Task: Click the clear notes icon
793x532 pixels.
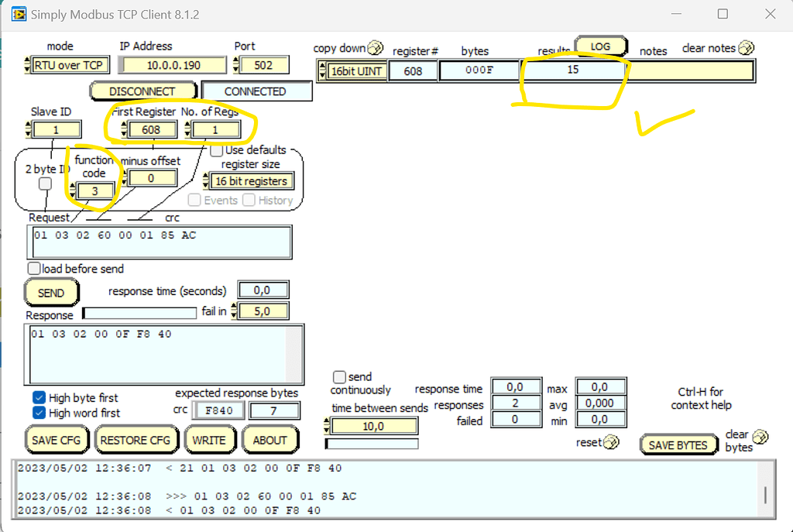Action: pyautogui.click(x=746, y=48)
